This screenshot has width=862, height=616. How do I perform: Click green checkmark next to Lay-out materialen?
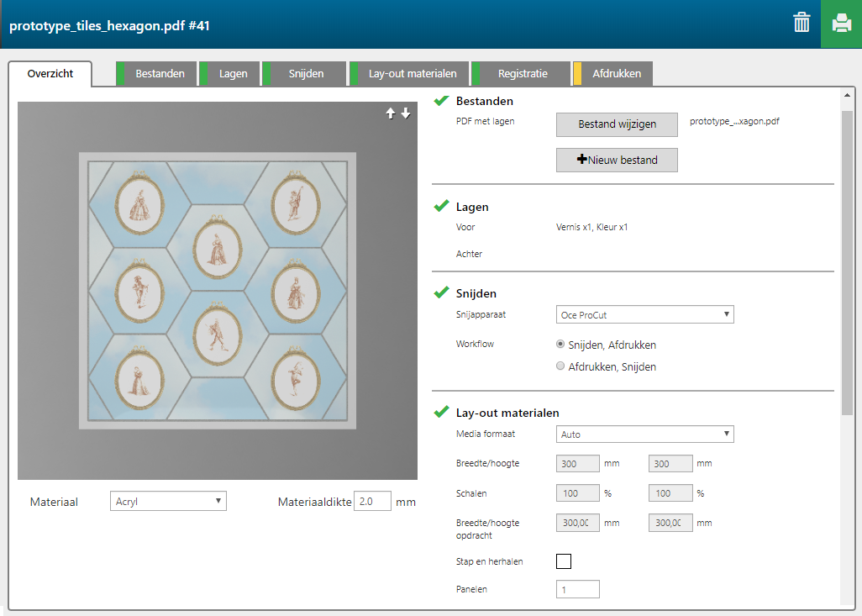tap(441, 412)
